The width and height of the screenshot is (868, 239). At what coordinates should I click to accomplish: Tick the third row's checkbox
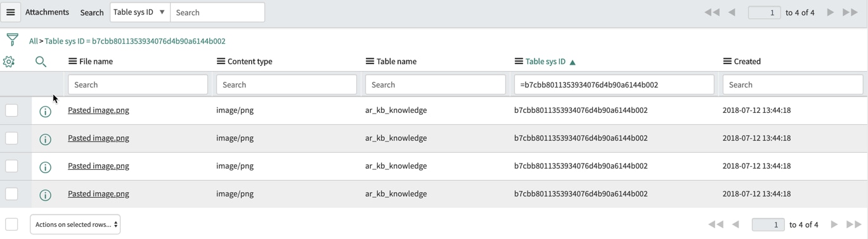pyautogui.click(x=11, y=166)
